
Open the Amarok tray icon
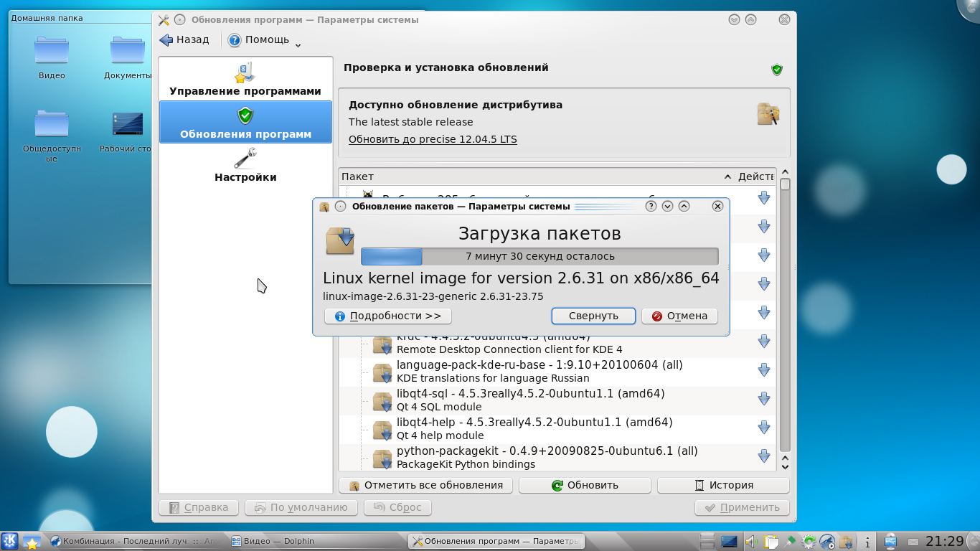(x=826, y=542)
